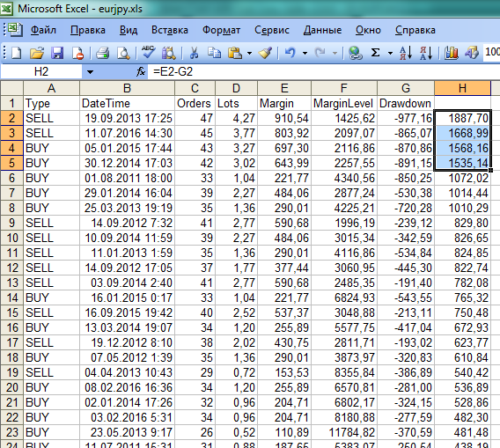Open the Окно menu
500x448 pixels.
(x=368, y=30)
